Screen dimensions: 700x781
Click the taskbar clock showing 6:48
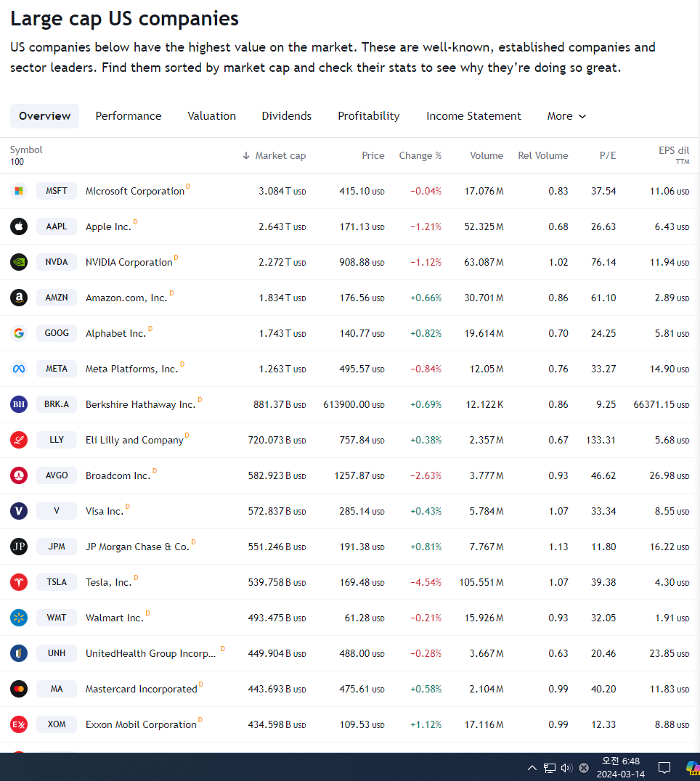621,767
